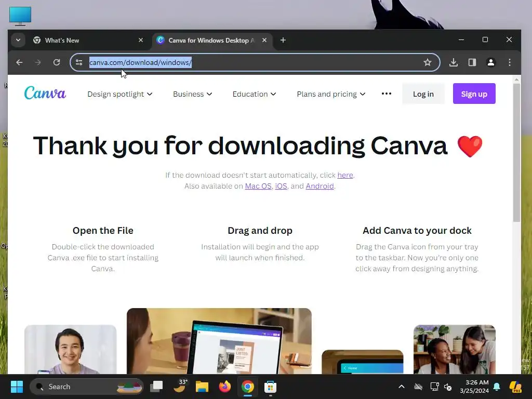Viewport: 532px width, 399px height.
Task: Open File Explorer from the taskbar
Action: point(202,387)
